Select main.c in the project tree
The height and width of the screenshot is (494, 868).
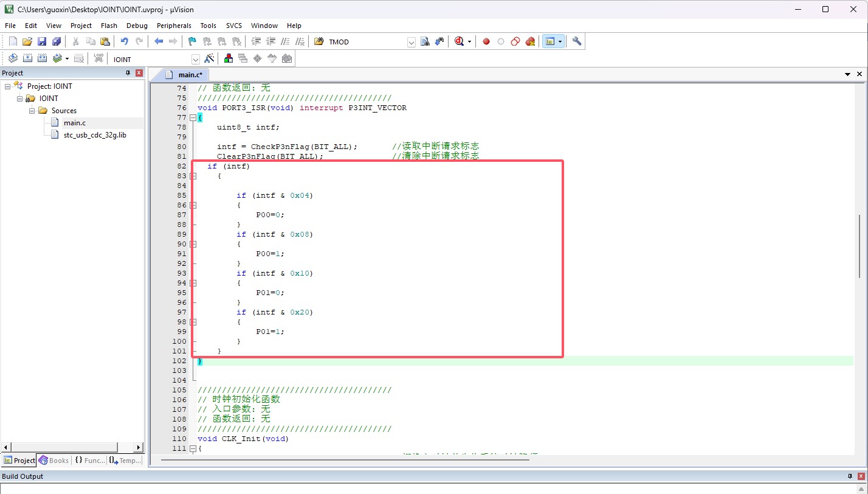coord(75,123)
